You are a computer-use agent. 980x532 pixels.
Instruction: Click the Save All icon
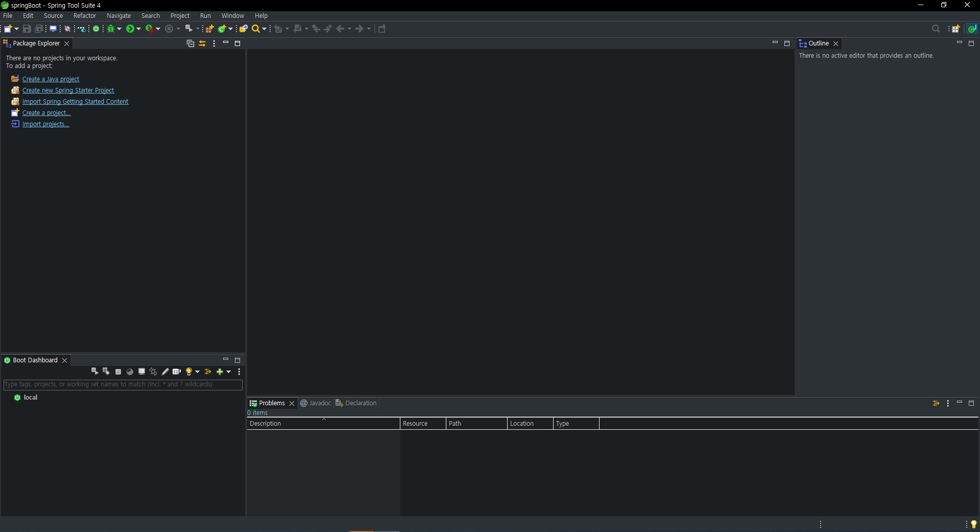point(38,29)
